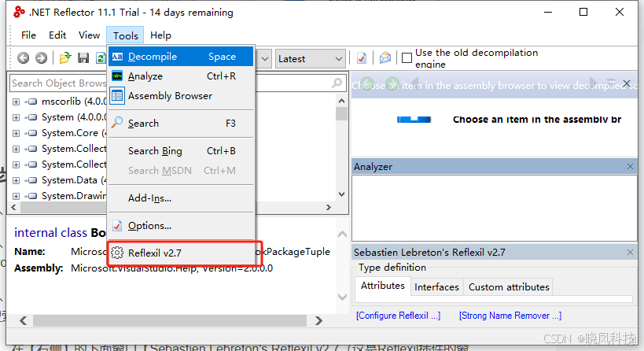Click the Reflexil gear icon in menu
The height and width of the screenshot is (351, 644).
(117, 253)
